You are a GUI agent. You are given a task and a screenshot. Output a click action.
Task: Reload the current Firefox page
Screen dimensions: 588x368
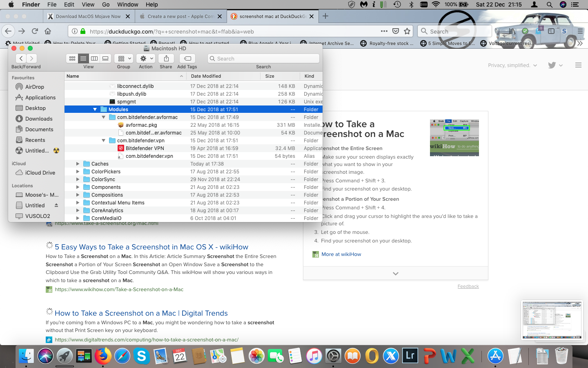click(x=35, y=31)
